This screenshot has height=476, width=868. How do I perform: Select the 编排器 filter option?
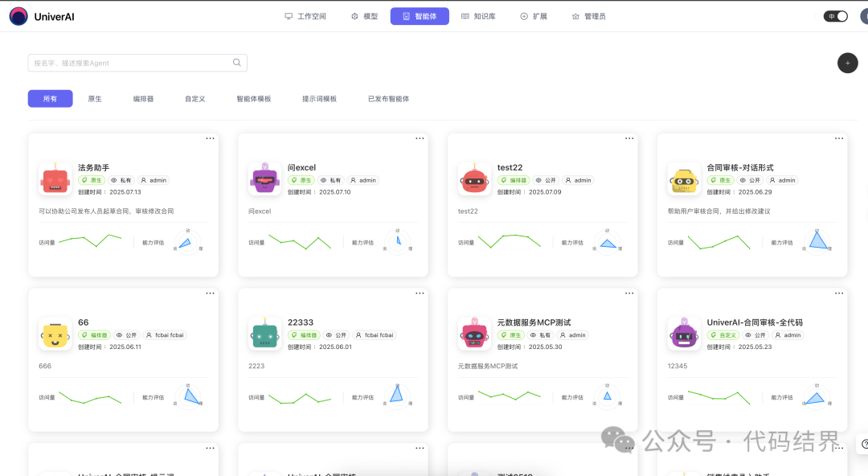(143, 99)
